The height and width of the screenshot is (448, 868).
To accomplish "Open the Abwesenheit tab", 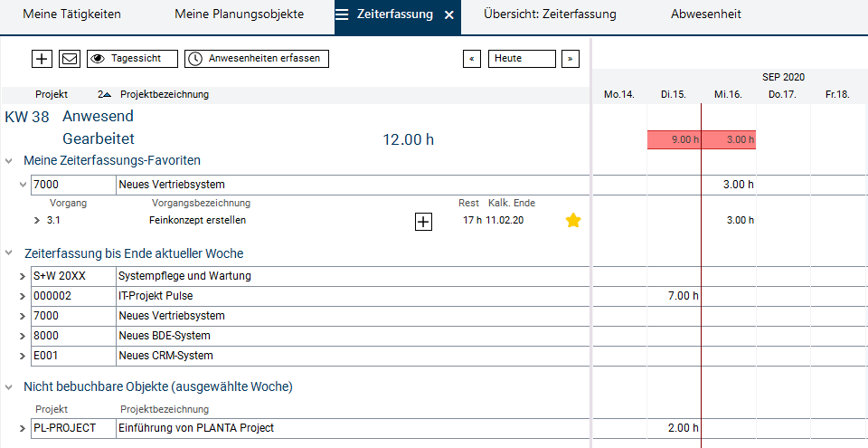I will 706,15.
